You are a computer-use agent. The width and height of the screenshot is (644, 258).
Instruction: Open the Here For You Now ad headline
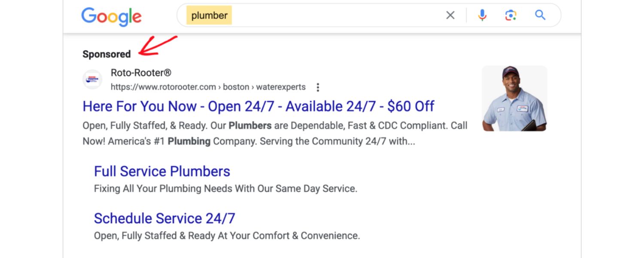coord(258,106)
